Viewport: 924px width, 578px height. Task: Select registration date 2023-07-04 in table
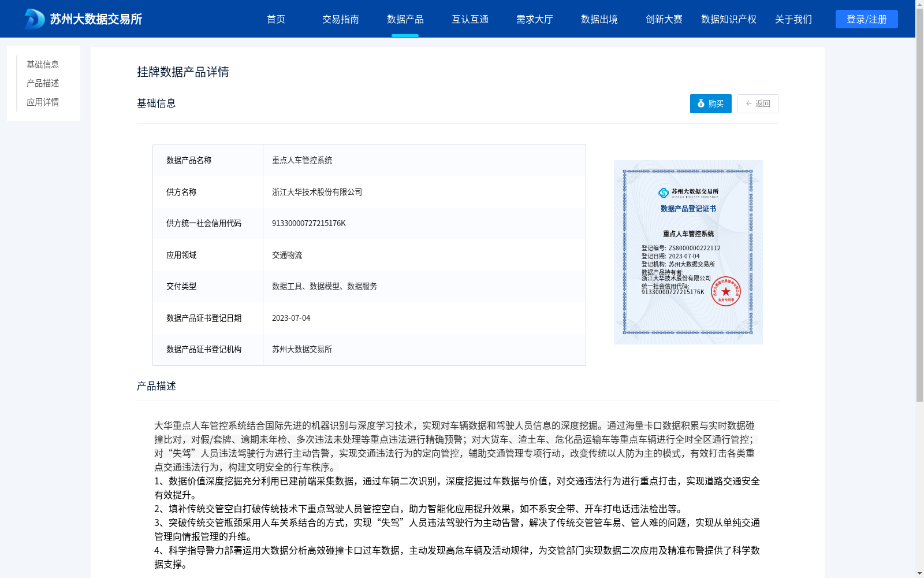click(291, 318)
